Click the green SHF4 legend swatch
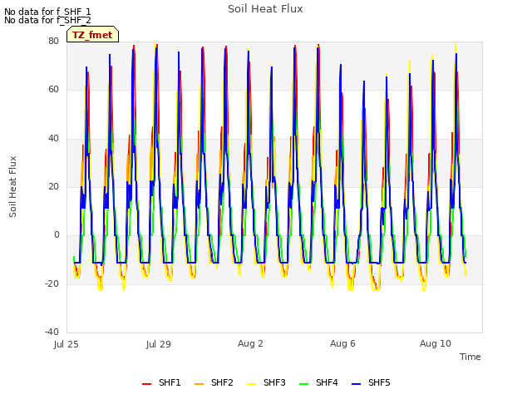This screenshot has height=399, width=532. (304, 384)
